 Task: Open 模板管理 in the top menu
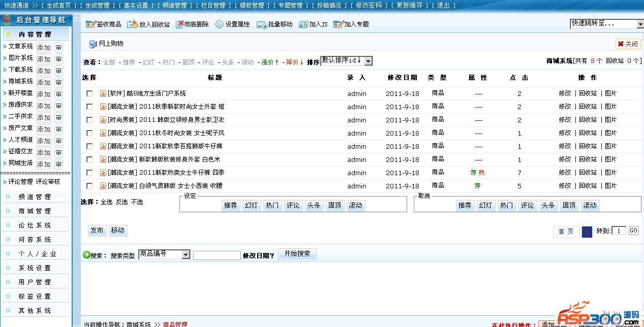(x=252, y=5)
